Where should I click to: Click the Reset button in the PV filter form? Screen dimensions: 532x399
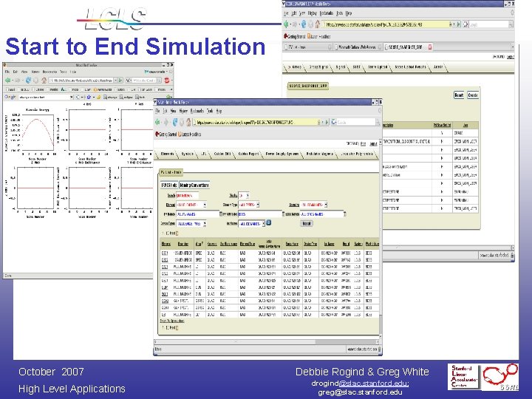pos(307,224)
